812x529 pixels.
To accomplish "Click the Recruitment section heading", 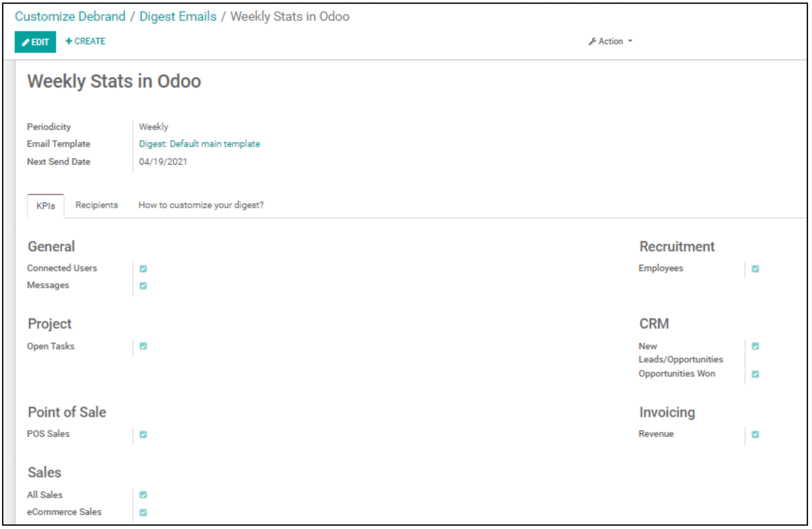I will pyautogui.click(x=677, y=246).
